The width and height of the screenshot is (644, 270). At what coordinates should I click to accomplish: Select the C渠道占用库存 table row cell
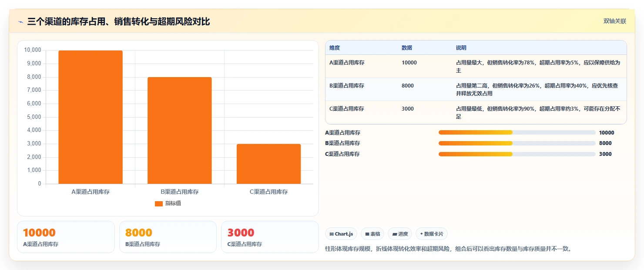tap(347, 109)
